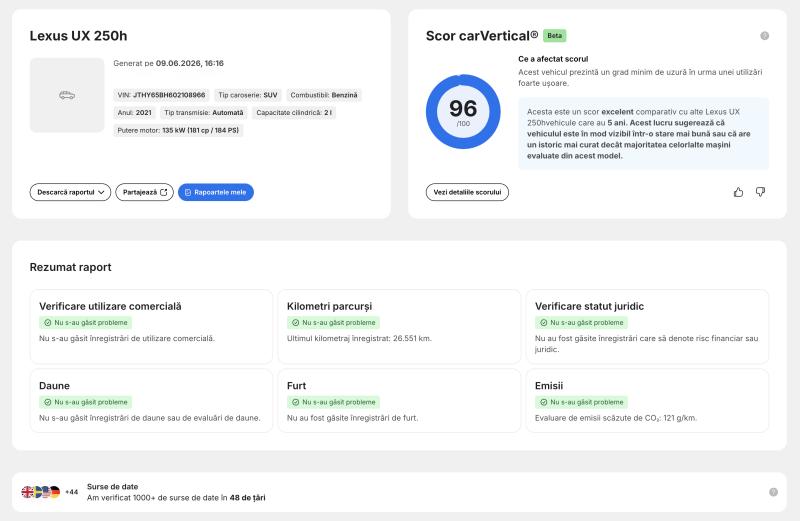Open the Verificare statut juridic card
The image size is (800, 521).
click(x=647, y=327)
